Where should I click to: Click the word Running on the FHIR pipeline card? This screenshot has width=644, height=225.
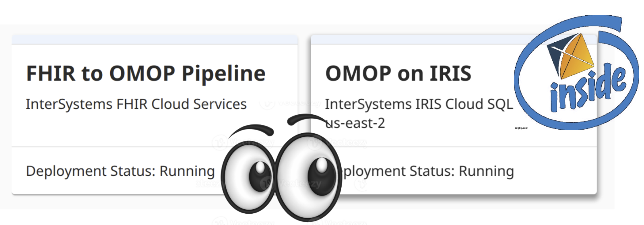[187, 171]
